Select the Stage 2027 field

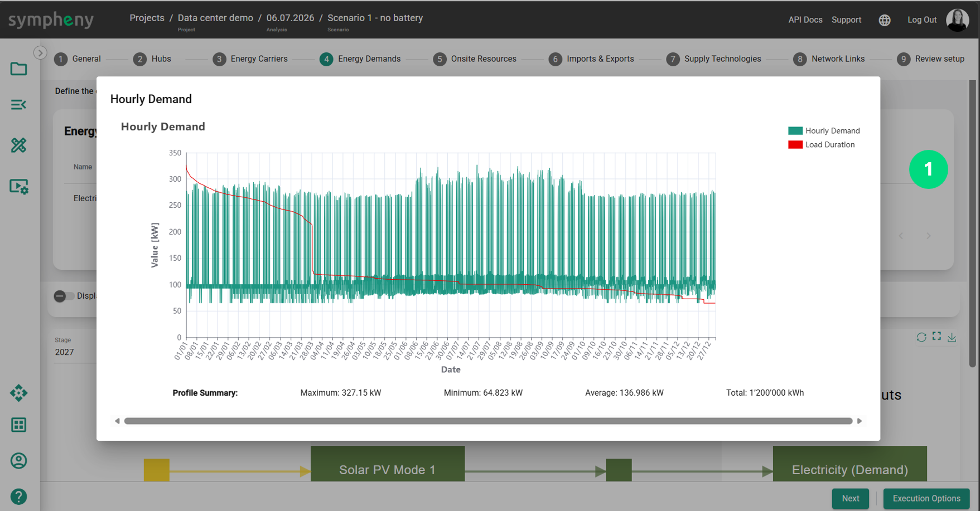[x=75, y=352]
